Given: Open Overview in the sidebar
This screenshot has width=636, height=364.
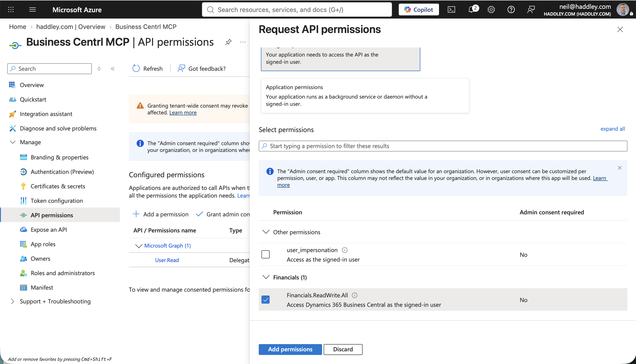Looking at the screenshot, I should tap(32, 85).
